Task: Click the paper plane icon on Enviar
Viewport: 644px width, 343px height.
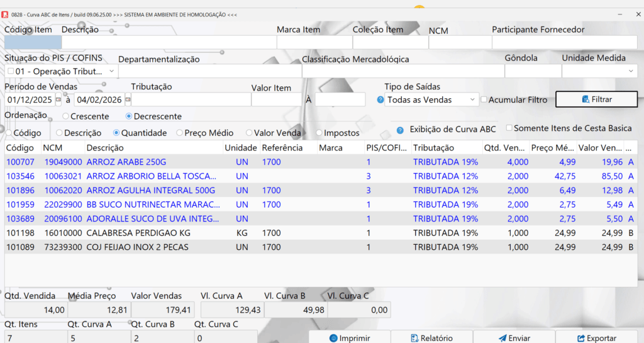Action: click(502, 339)
